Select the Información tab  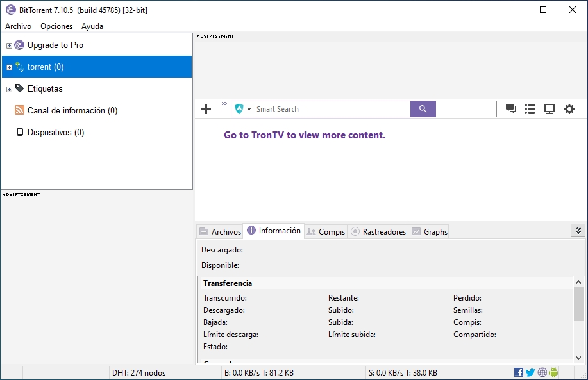tap(274, 231)
